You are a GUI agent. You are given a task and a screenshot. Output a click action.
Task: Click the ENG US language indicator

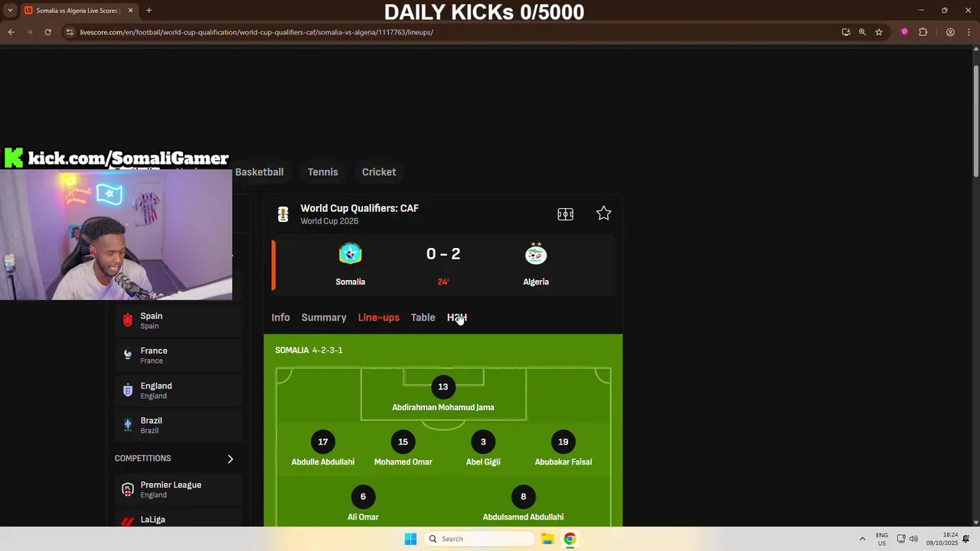click(882, 539)
